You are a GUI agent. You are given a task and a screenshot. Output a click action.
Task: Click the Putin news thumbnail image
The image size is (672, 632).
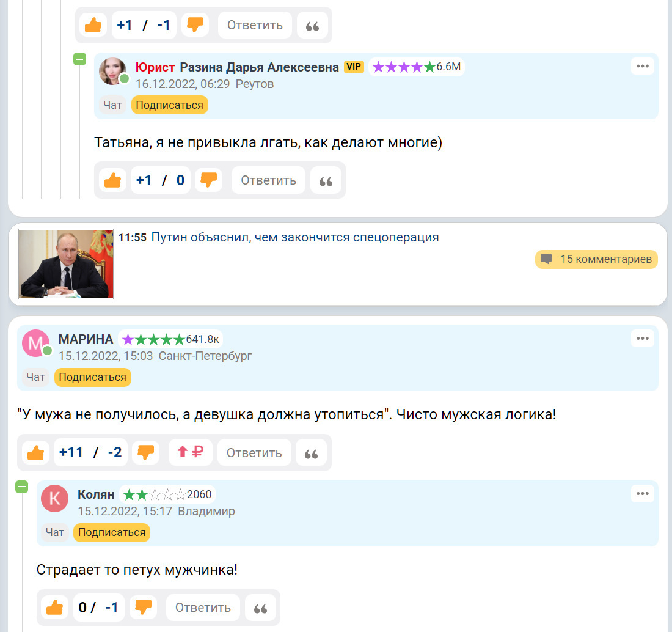click(66, 263)
